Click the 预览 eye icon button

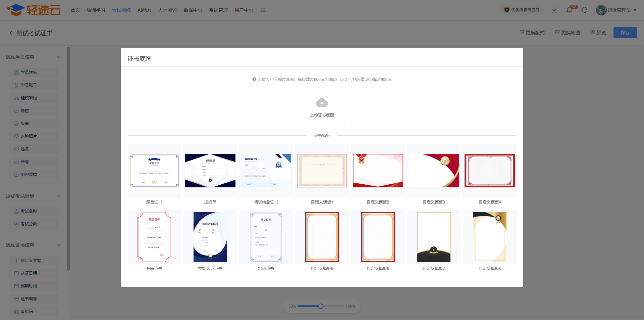click(x=598, y=33)
